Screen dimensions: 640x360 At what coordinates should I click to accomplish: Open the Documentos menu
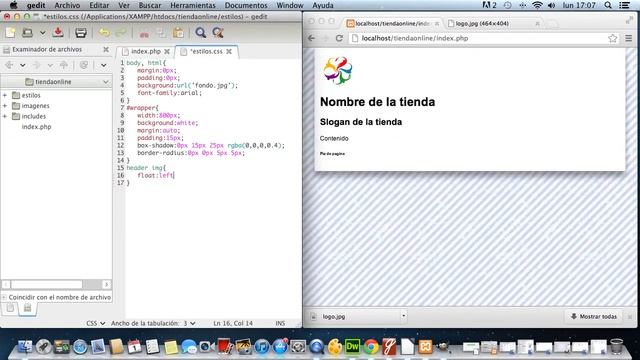pos(246,5)
